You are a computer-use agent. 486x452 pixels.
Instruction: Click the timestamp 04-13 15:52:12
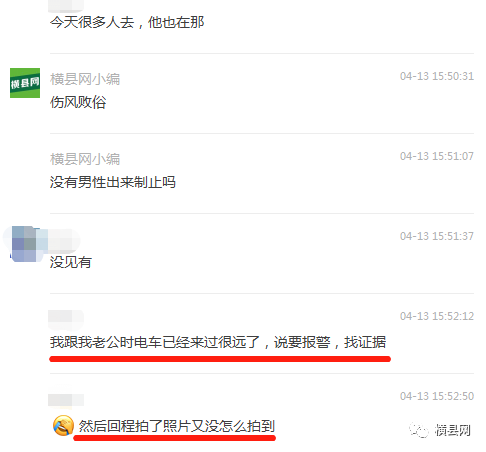pos(437,316)
